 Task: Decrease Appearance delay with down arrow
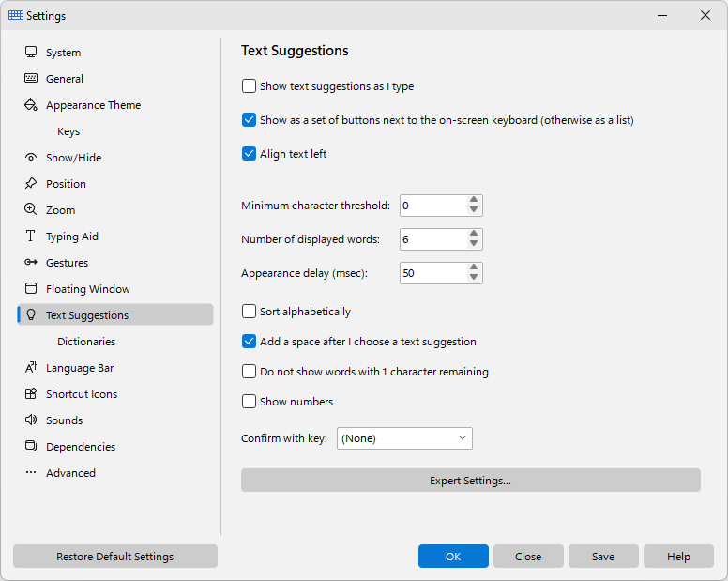point(474,278)
